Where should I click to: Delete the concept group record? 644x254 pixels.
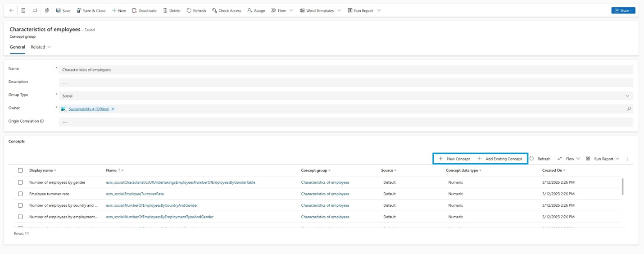point(172,10)
